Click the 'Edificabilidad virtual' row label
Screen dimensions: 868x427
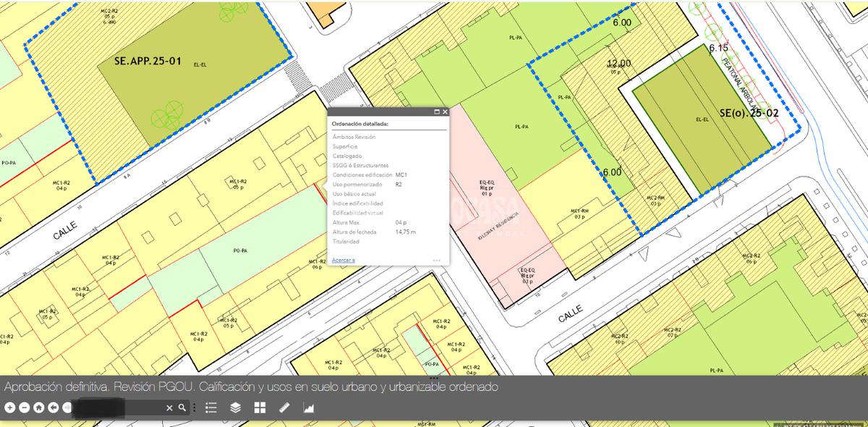coord(358,213)
